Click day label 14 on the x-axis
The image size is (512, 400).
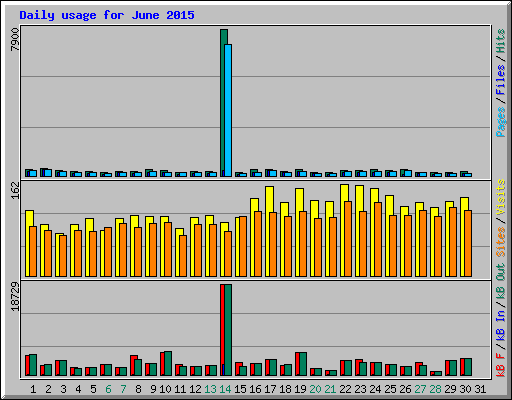[x=225, y=389]
